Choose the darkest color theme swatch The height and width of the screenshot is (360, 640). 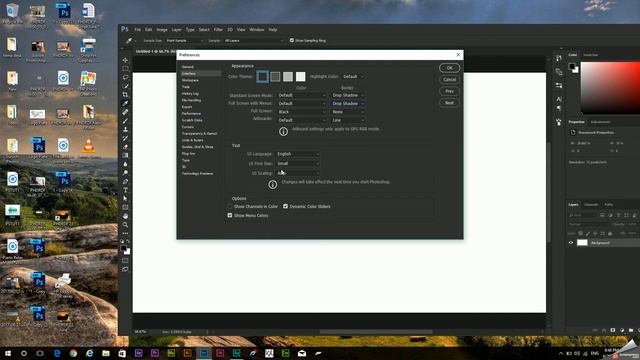(x=262, y=77)
